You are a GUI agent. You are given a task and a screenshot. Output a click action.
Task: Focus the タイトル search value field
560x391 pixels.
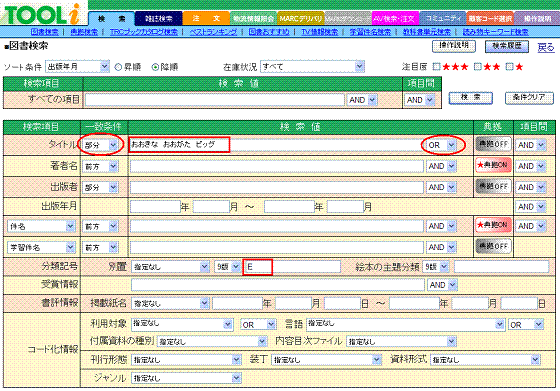coord(277,145)
